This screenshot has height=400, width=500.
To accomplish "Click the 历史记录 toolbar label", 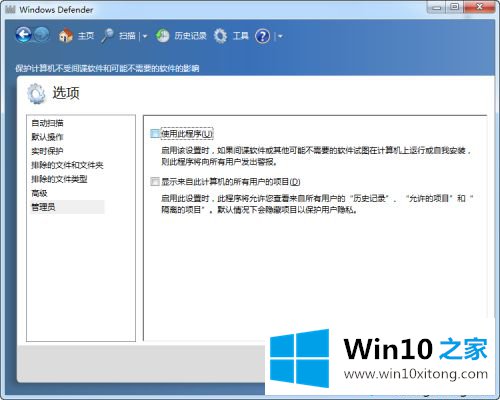I will (190, 36).
